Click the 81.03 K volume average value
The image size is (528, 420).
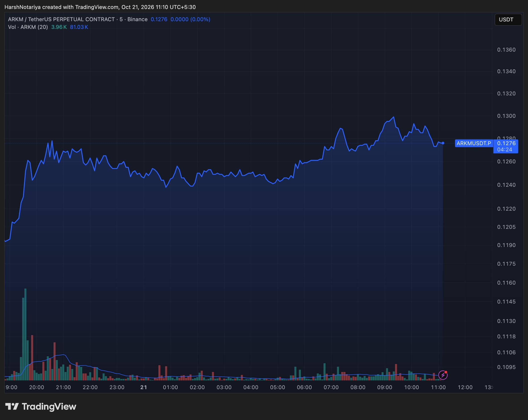point(79,27)
